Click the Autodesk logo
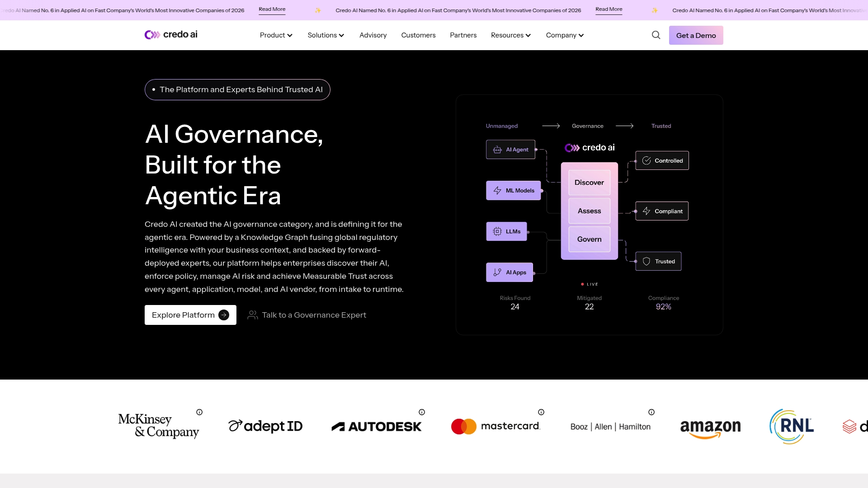Viewport: 868px width, 488px height. 377,427
